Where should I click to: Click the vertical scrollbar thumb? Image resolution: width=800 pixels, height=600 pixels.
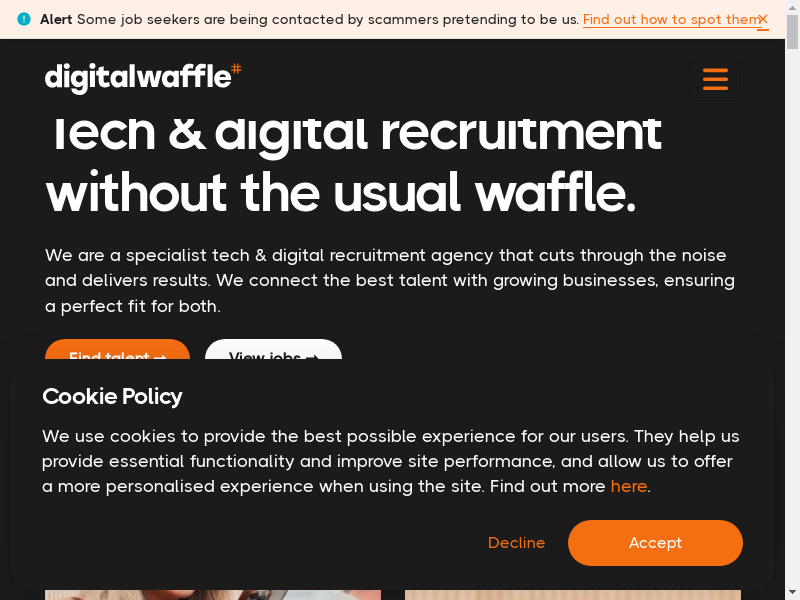793,30
